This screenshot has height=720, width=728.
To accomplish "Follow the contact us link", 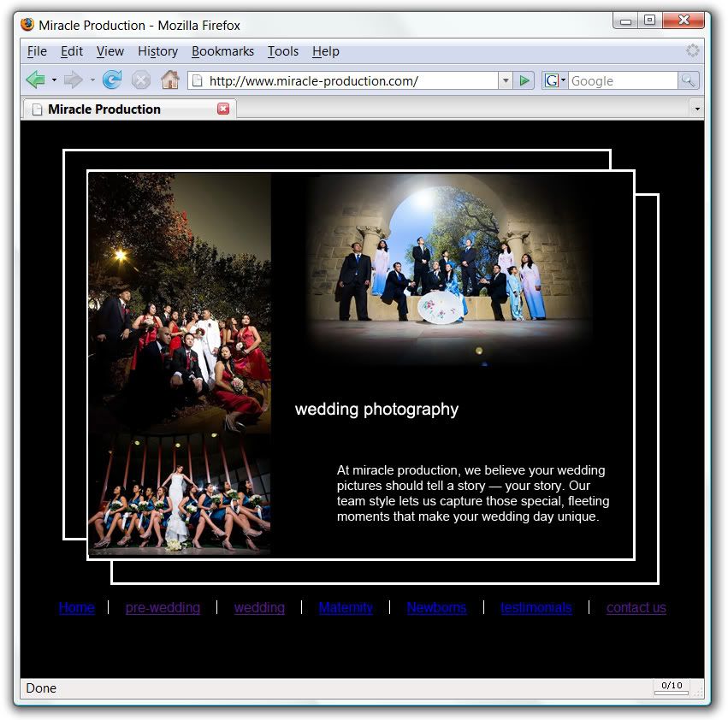I will point(636,608).
